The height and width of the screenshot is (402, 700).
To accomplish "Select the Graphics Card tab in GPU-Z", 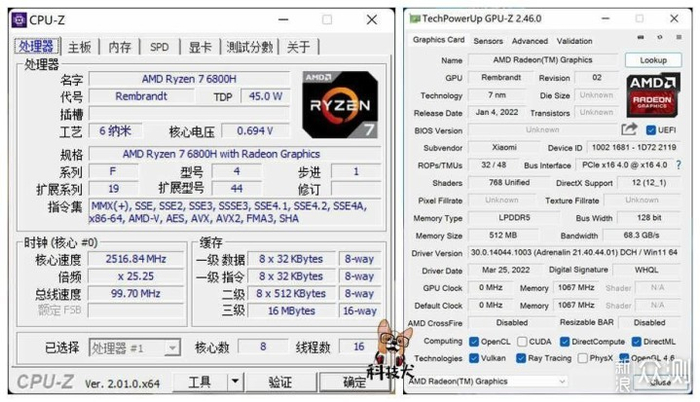I will click(x=438, y=40).
